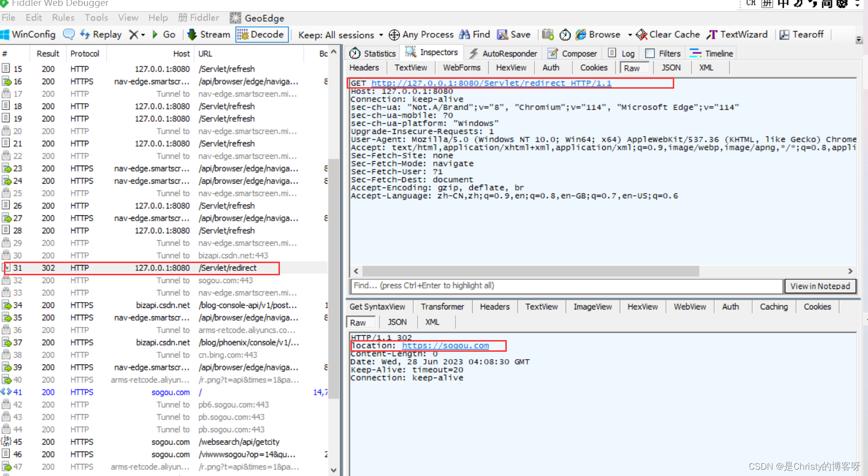Select the response Caching tab
868x476 pixels.
pyautogui.click(x=774, y=307)
